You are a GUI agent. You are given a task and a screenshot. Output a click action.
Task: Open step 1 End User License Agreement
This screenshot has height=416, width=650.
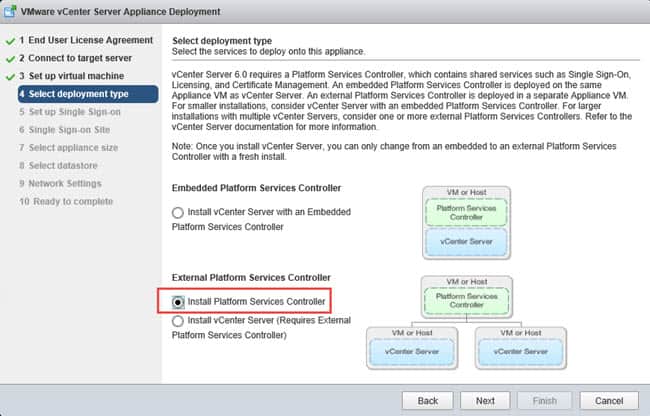click(x=86, y=40)
